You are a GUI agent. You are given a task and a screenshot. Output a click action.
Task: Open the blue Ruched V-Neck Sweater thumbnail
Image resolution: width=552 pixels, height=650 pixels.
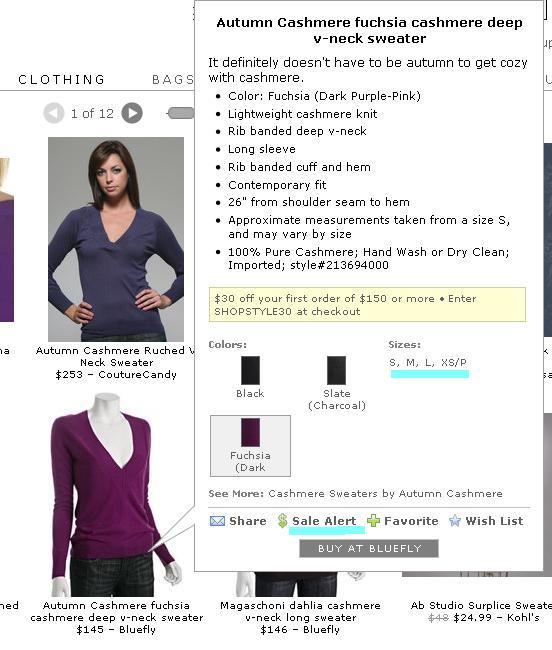point(116,239)
